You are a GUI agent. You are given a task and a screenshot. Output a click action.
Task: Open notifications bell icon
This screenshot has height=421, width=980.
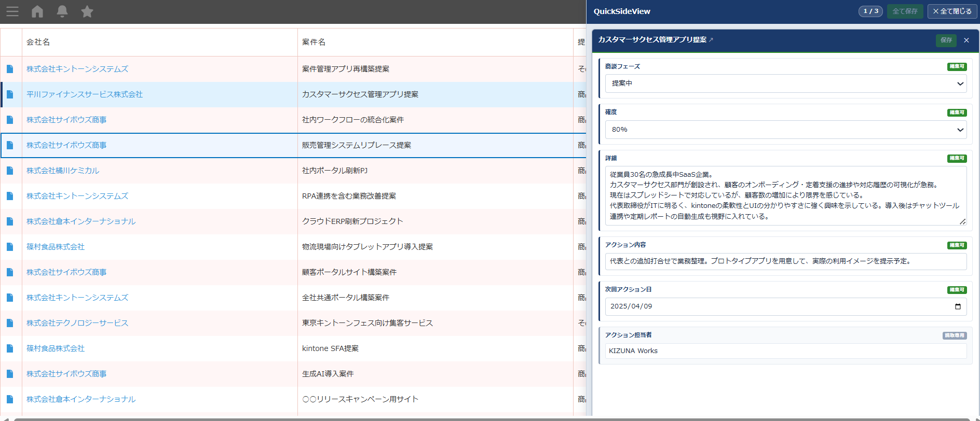tap(62, 11)
